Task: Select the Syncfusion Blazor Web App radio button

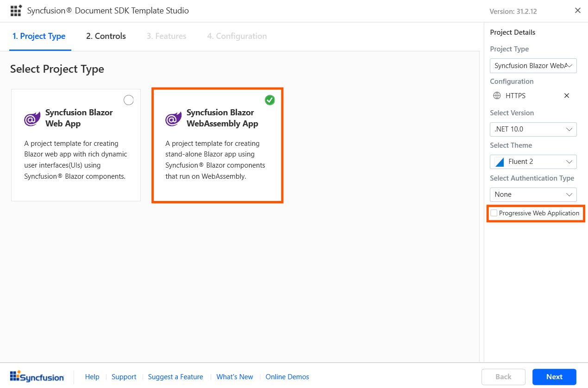Action: point(129,100)
